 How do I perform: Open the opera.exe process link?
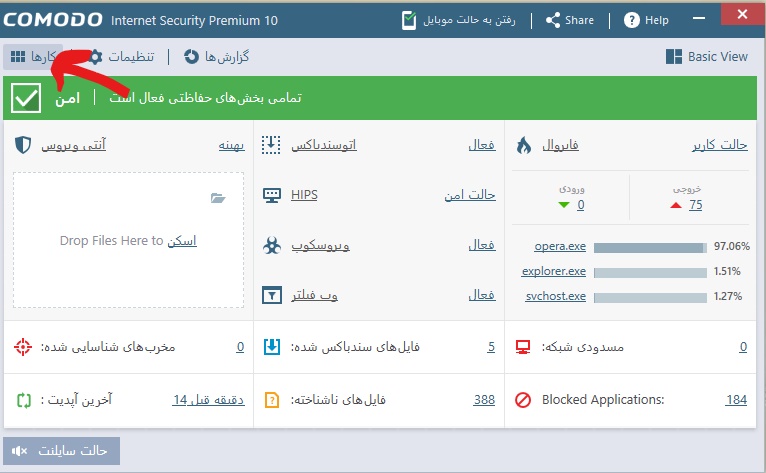click(x=560, y=246)
